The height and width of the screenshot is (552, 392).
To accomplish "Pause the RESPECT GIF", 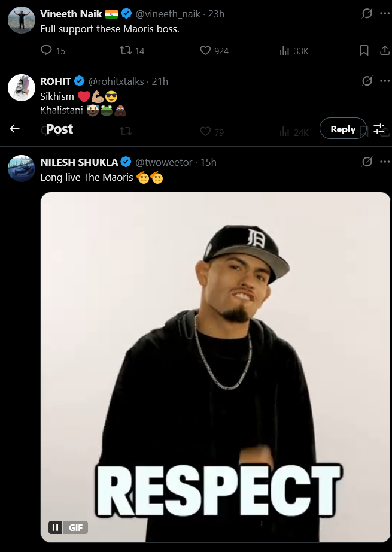I will pyautogui.click(x=55, y=527).
